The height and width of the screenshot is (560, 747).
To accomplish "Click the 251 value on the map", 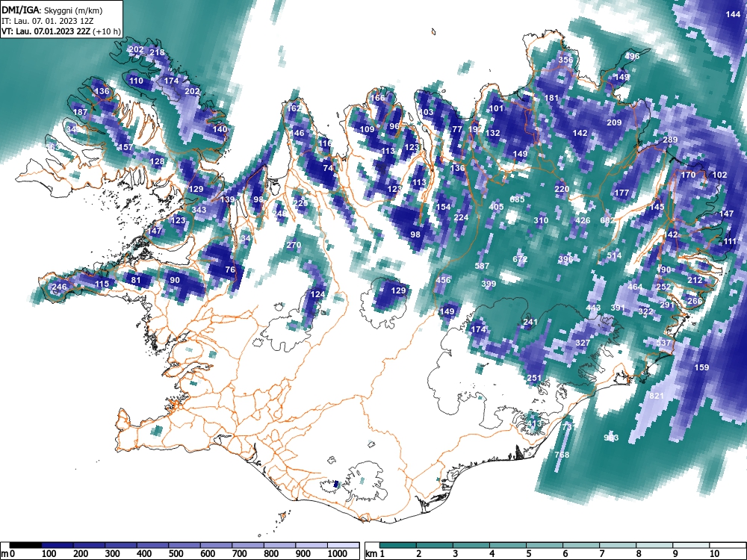I will click(x=534, y=378).
